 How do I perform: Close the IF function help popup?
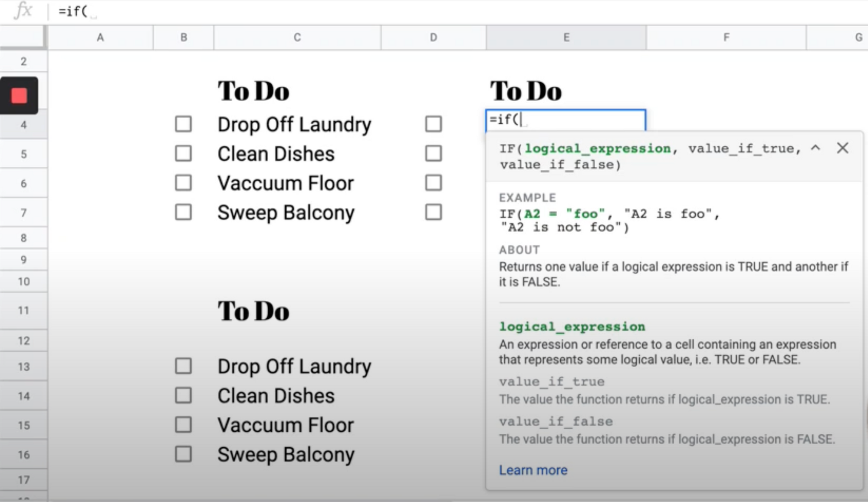pos(842,148)
